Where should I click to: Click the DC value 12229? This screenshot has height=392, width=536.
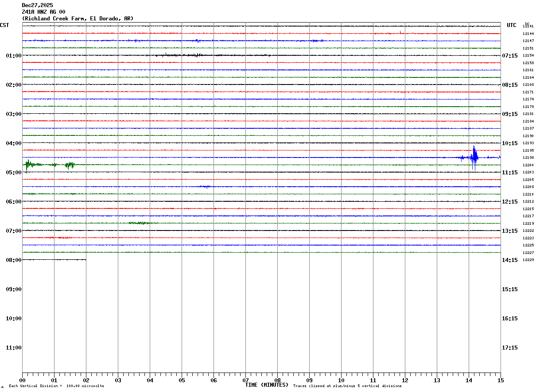click(x=528, y=260)
